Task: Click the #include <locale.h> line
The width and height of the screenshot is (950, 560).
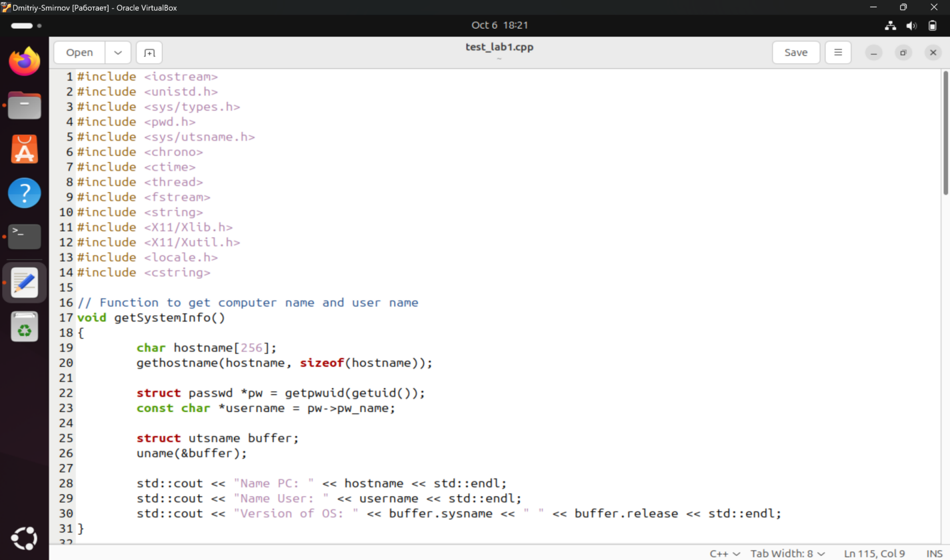Action: click(x=147, y=257)
